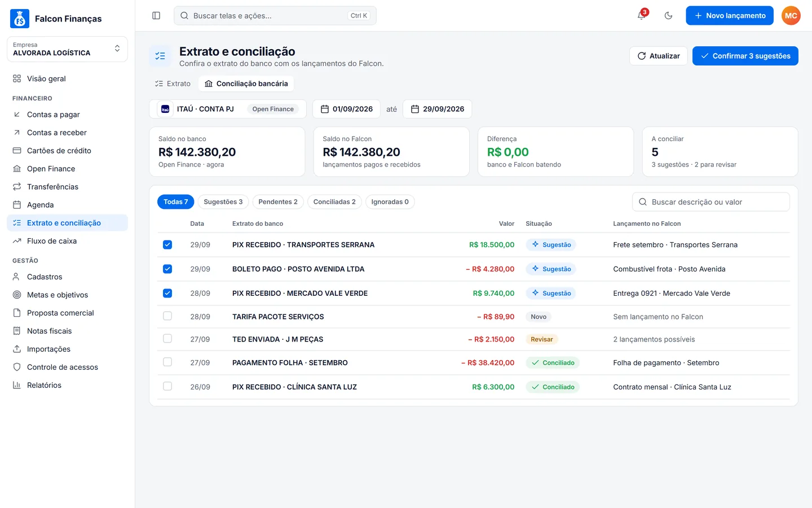Click the Atualizar button
This screenshot has height=508, width=812.
pyautogui.click(x=659, y=56)
